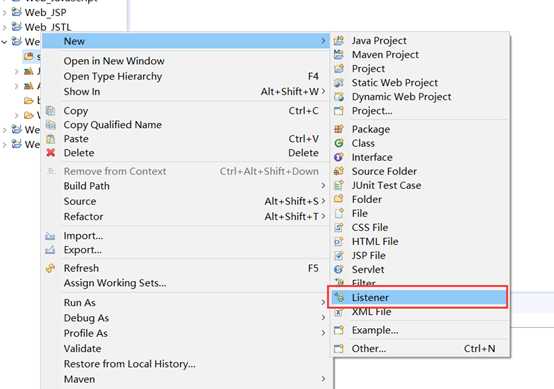Viewport: 554px width, 389px height.
Task: Click the Maven Project icon
Action: coord(338,54)
